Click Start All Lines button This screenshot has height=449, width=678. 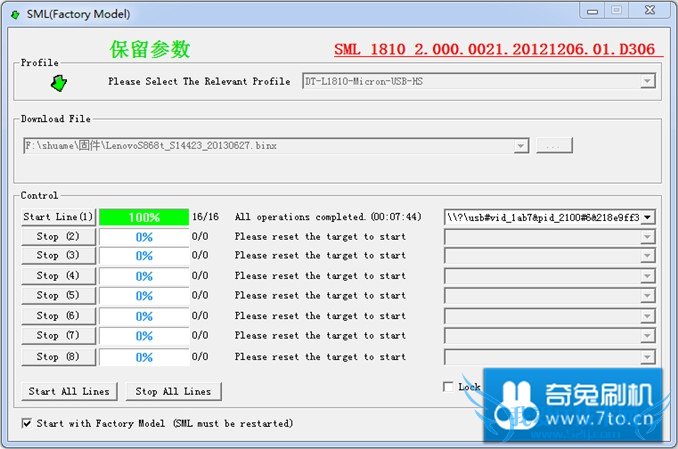point(69,391)
